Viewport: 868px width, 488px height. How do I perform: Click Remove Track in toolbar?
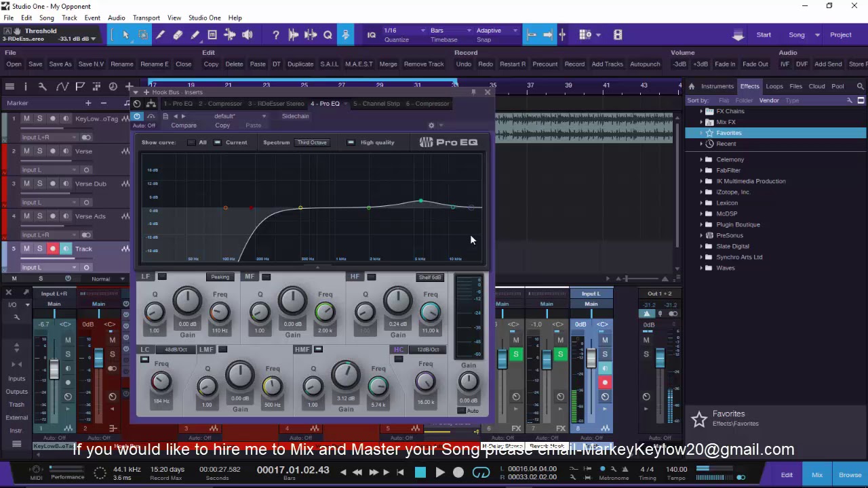click(x=424, y=64)
